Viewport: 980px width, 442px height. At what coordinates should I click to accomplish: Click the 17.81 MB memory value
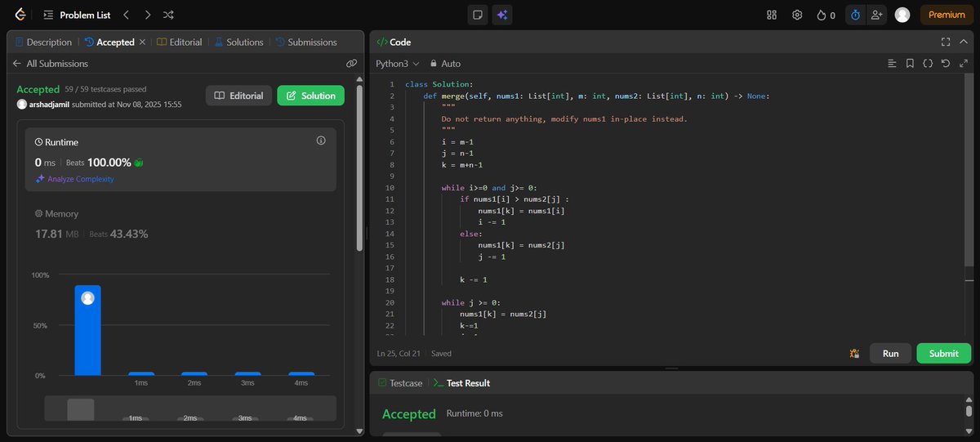(59, 234)
